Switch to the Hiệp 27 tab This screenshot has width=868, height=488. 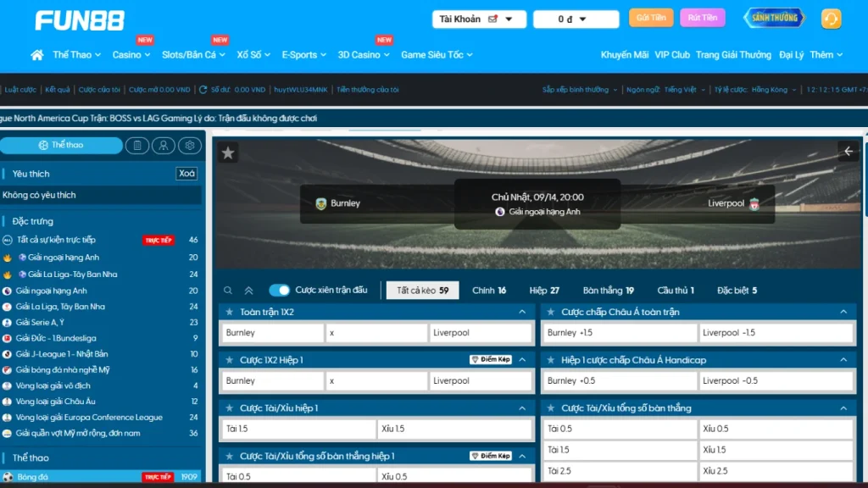pyautogui.click(x=544, y=291)
